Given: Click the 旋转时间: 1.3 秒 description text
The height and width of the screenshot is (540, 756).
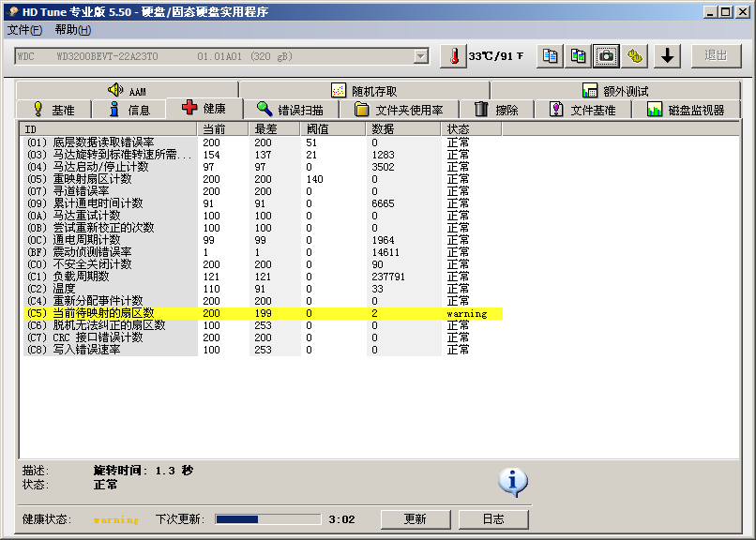Looking at the screenshot, I should 144,471.
